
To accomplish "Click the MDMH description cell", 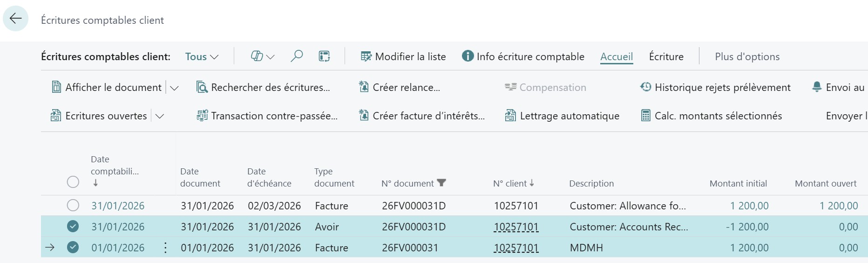I will point(586,248).
